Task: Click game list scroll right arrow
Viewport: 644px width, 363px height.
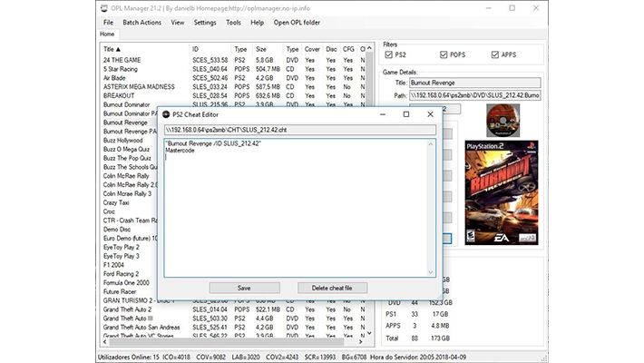Action: (361, 341)
